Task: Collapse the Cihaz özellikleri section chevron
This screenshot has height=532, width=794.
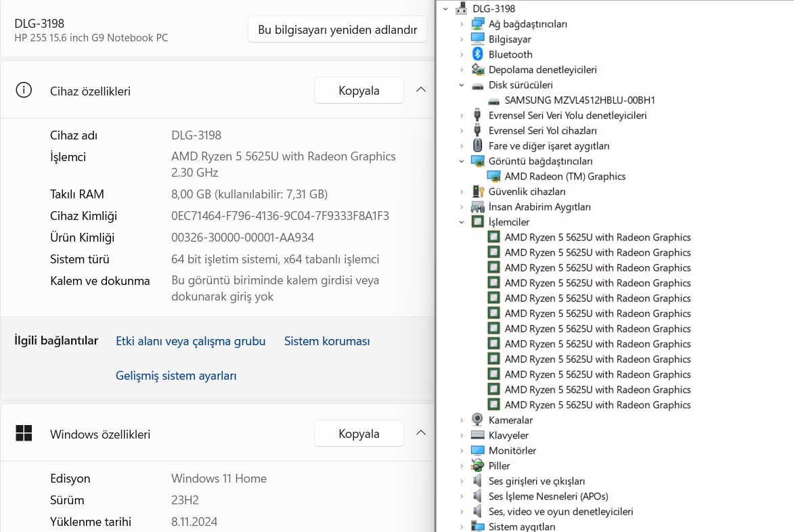Action: pyautogui.click(x=421, y=90)
